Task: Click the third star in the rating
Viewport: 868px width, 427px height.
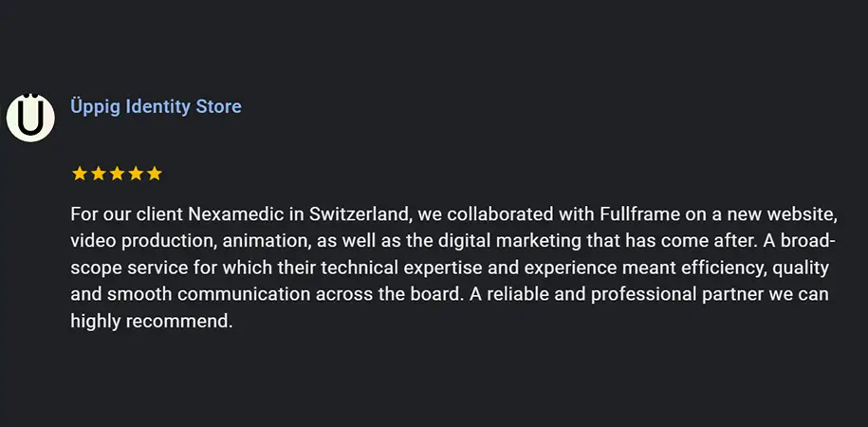Action: [117, 174]
